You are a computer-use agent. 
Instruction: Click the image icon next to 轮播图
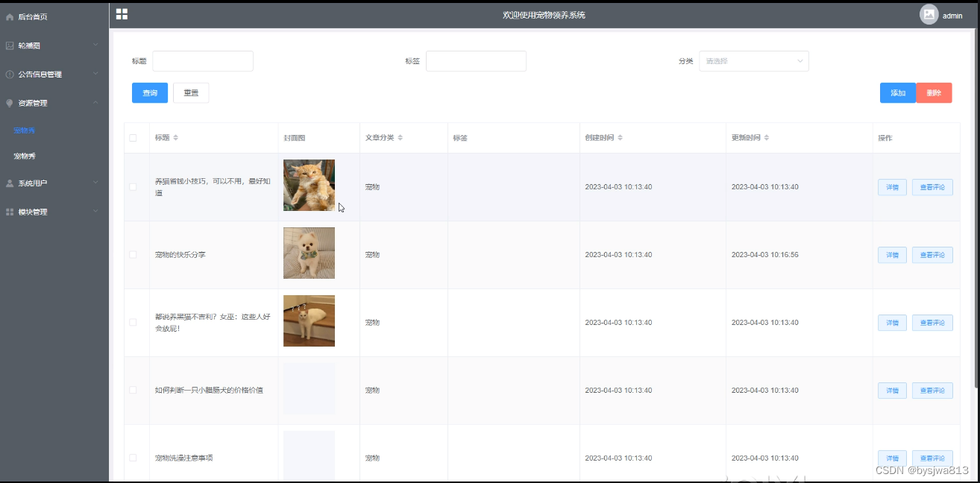click(x=10, y=45)
